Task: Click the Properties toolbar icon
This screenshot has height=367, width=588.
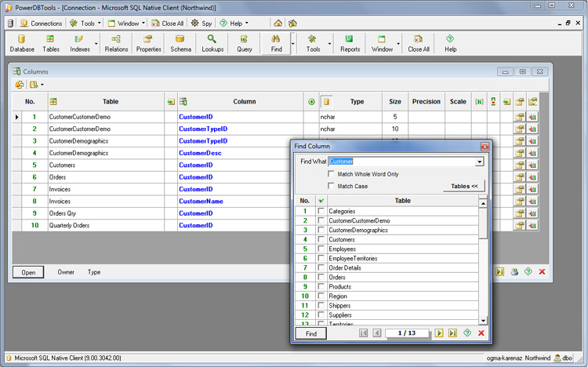Action: pyautogui.click(x=148, y=43)
